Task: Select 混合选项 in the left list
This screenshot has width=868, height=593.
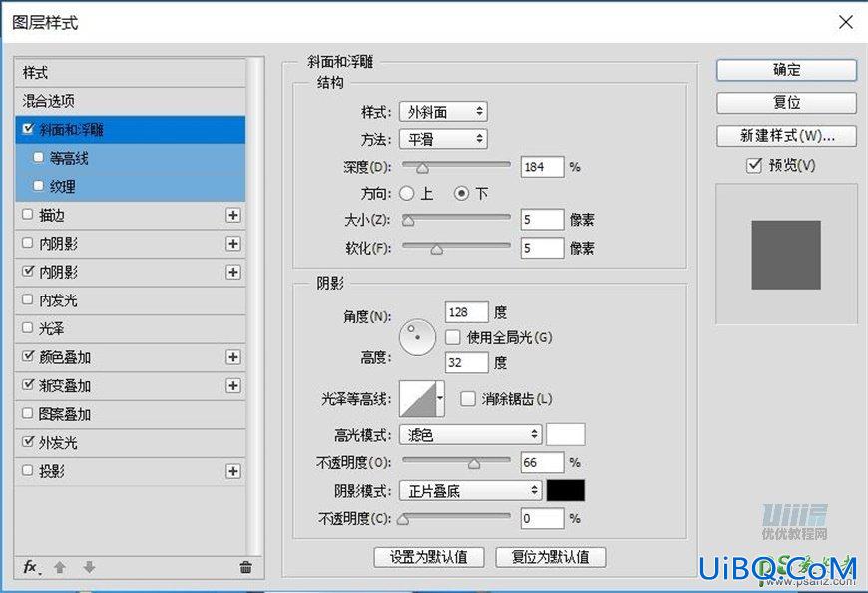Action: pyautogui.click(x=130, y=101)
